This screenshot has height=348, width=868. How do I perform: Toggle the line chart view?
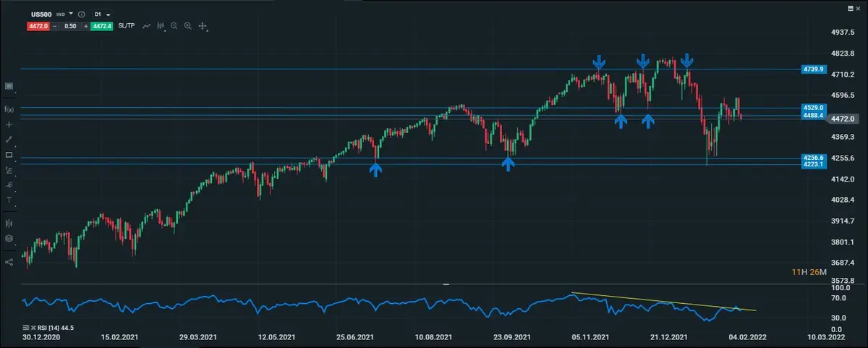click(147, 26)
